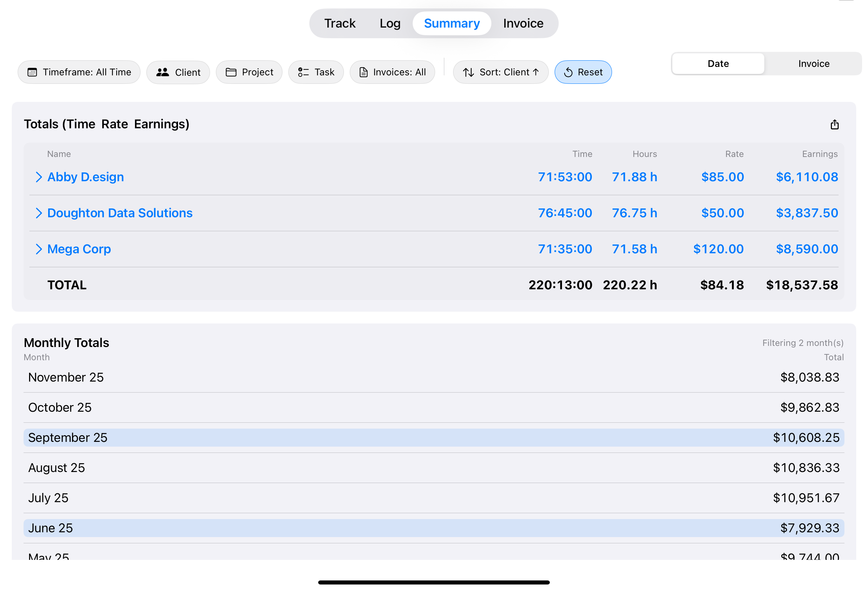Click the Invoices document icon filter
The height and width of the screenshot is (590, 868).
pos(363,72)
